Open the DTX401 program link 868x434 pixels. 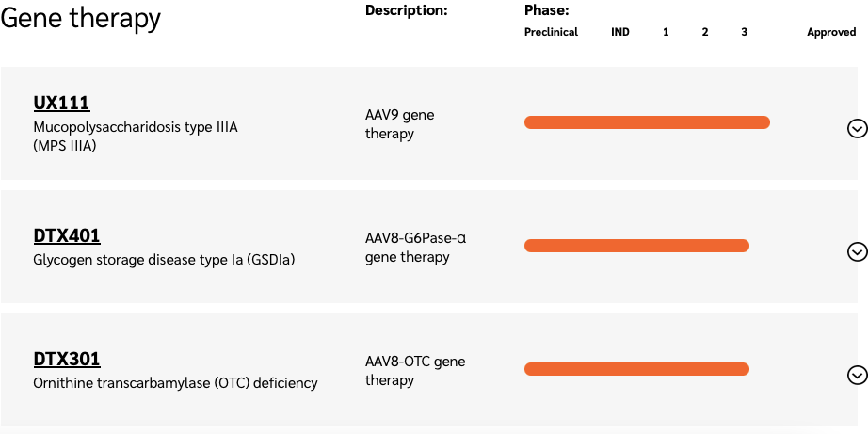pos(67,235)
